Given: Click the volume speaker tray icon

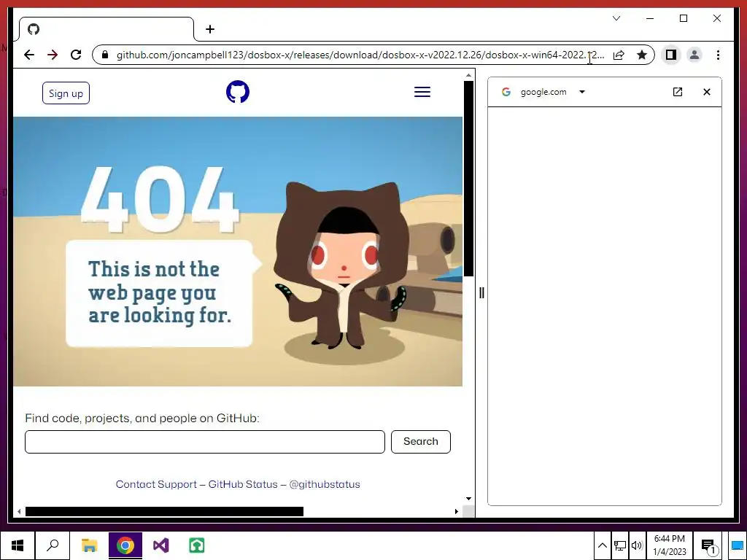Looking at the screenshot, I should point(636,545).
